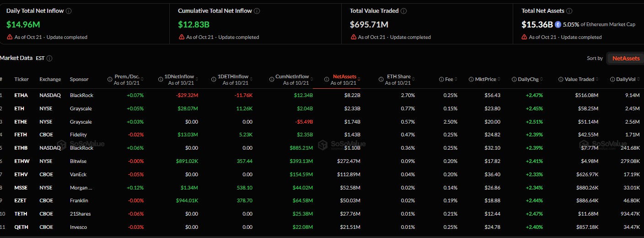Click the Ethereum logo beside 5.05%
Screen dimensions: 644x238
(x=558, y=24)
